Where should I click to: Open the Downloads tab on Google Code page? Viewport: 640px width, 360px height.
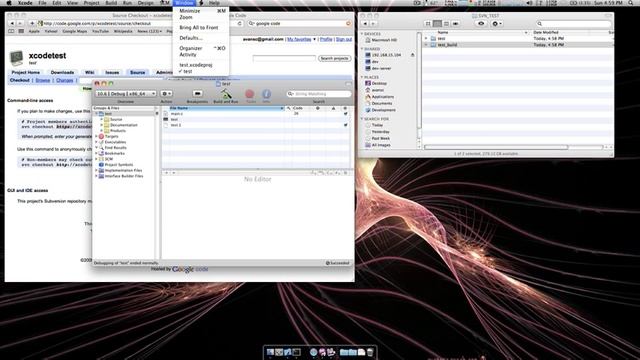click(x=62, y=72)
